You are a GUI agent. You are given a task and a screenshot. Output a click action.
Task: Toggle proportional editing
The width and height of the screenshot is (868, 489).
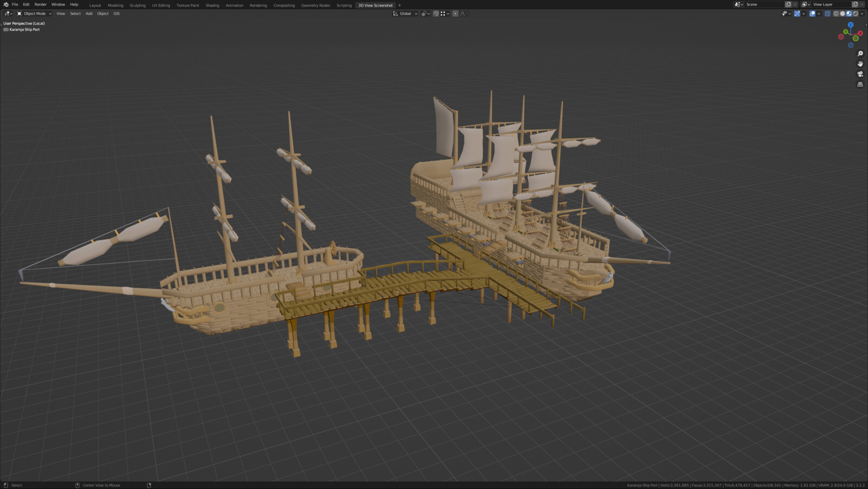[x=455, y=14]
